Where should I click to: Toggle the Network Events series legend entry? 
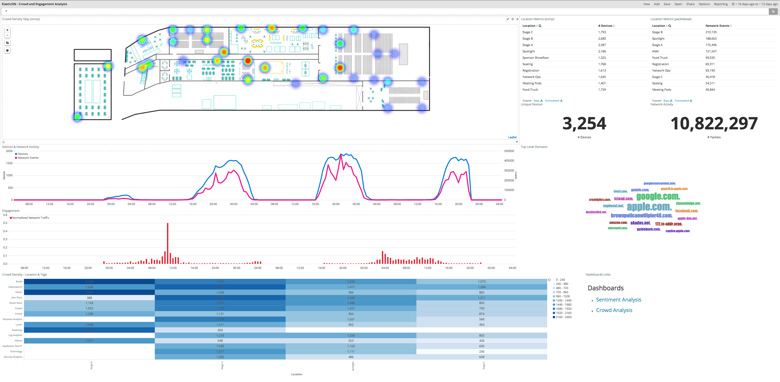point(27,158)
